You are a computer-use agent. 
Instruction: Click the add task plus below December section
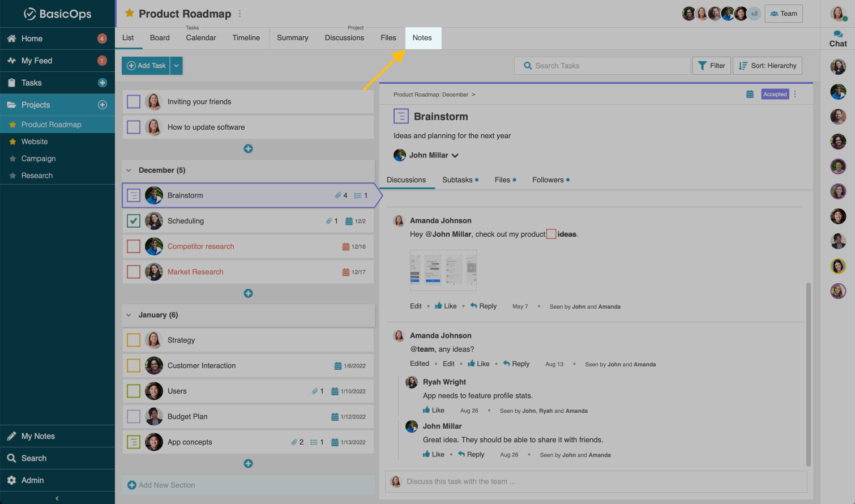click(x=248, y=293)
